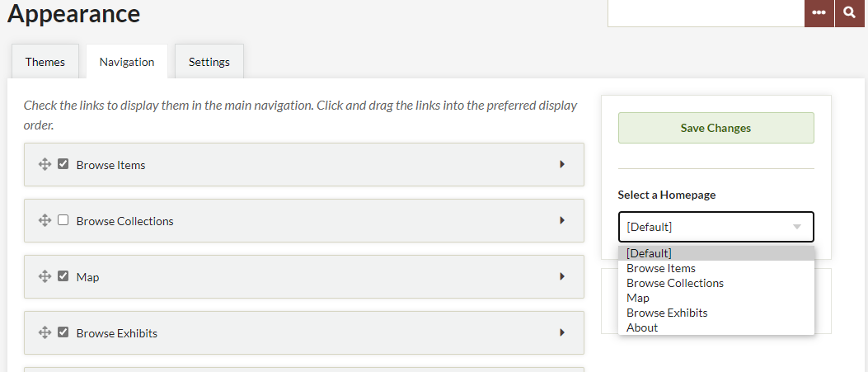Click the Save Changes button
This screenshot has width=868, height=372.
tap(716, 128)
